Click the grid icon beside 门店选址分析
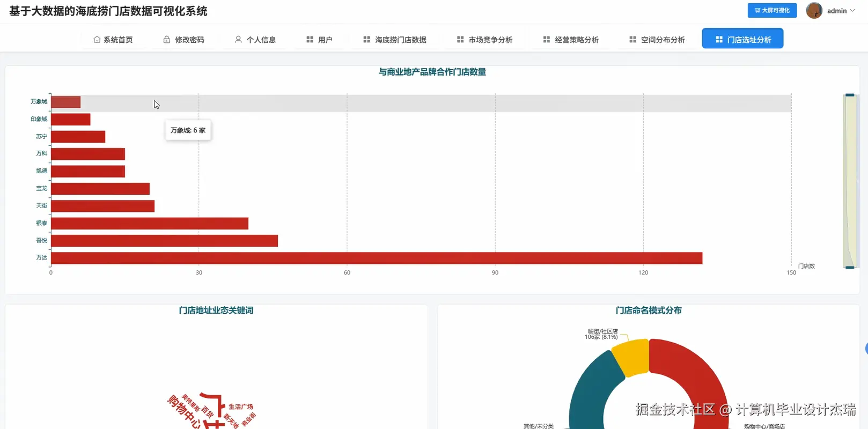 coord(719,40)
